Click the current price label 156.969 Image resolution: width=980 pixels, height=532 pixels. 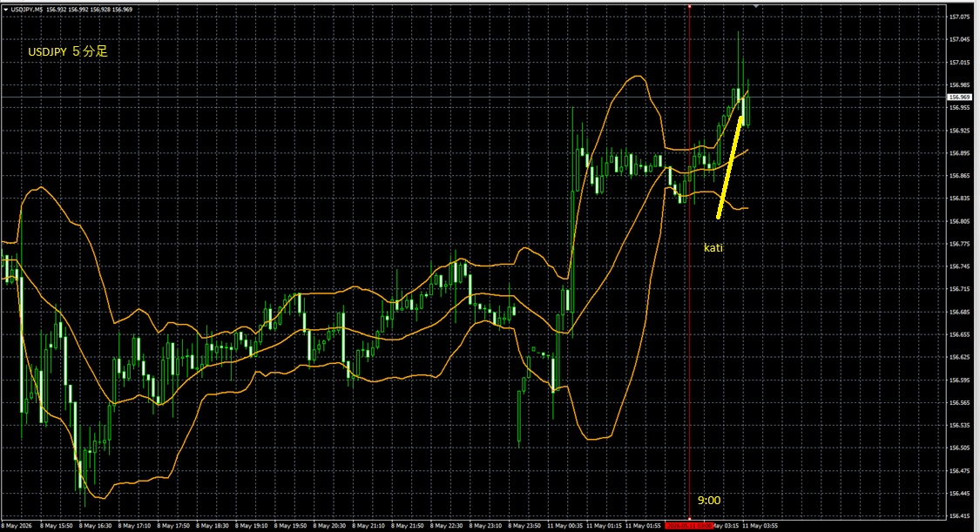959,98
